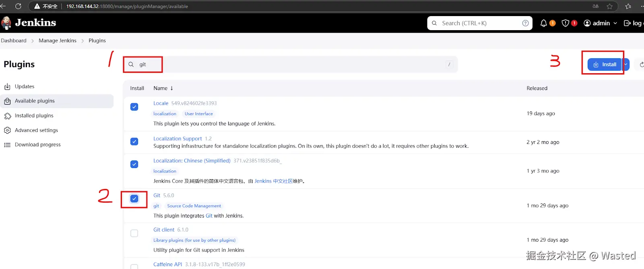Uncheck the Locale plugin checkbox

[134, 107]
